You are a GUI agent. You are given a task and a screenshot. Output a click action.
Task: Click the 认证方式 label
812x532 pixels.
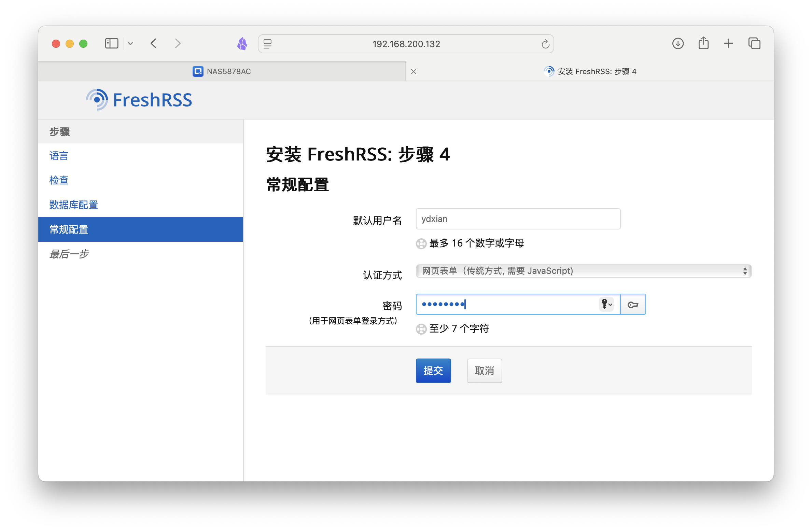[x=382, y=275]
